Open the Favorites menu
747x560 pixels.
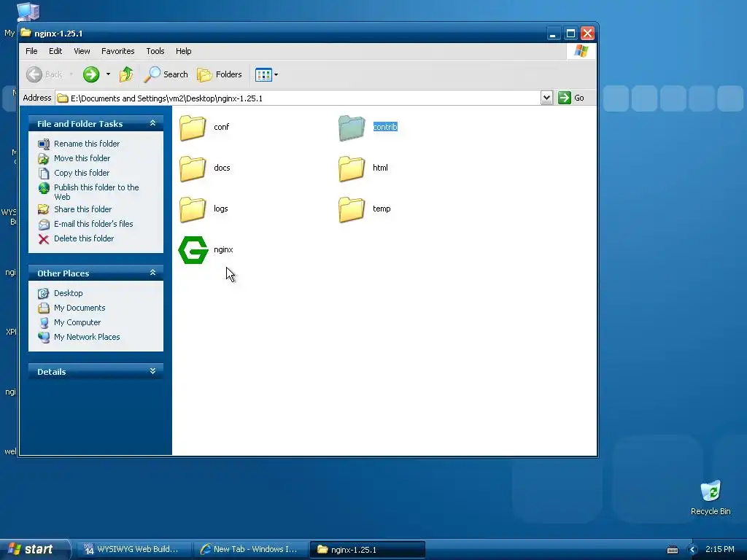point(117,51)
